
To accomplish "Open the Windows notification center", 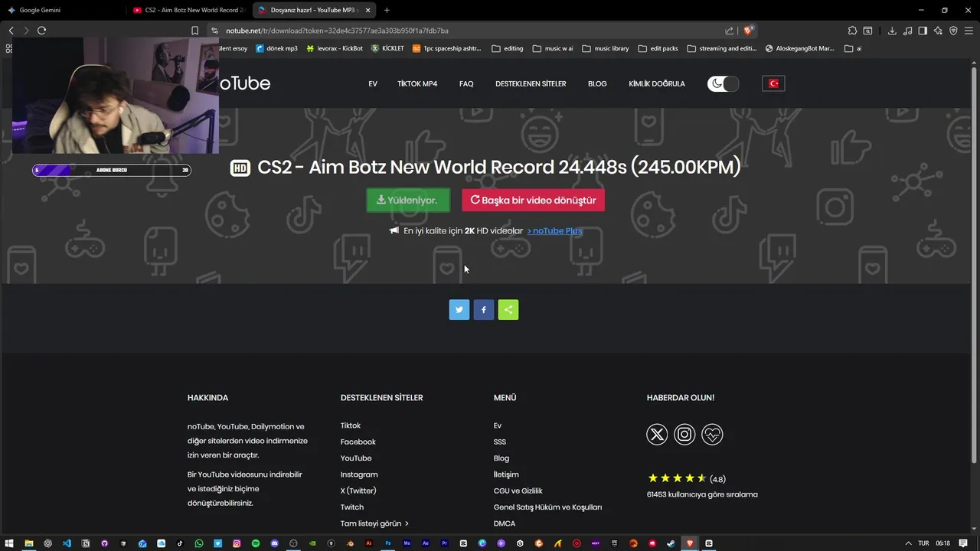I will 963,543.
